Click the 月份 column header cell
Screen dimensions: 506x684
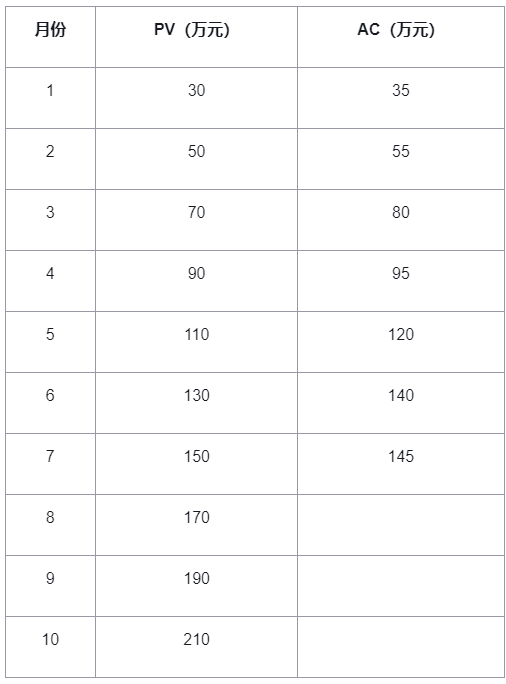coord(51,37)
